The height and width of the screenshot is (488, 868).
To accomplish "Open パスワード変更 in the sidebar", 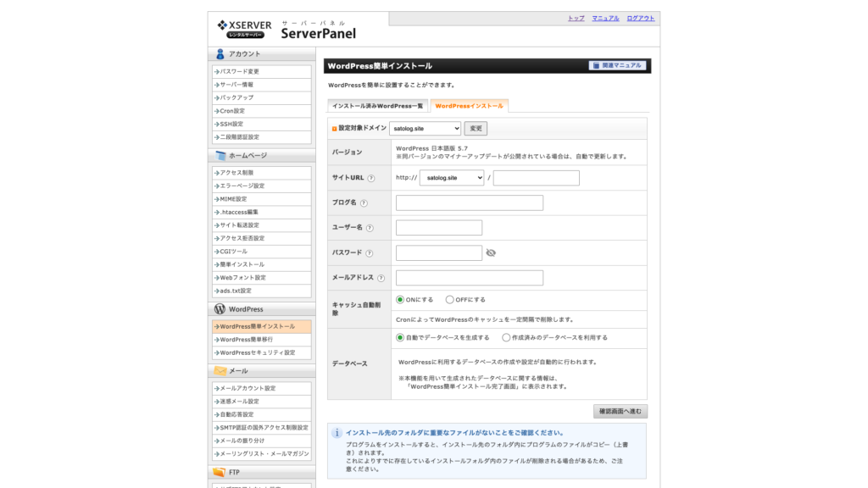I will coord(261,71).
